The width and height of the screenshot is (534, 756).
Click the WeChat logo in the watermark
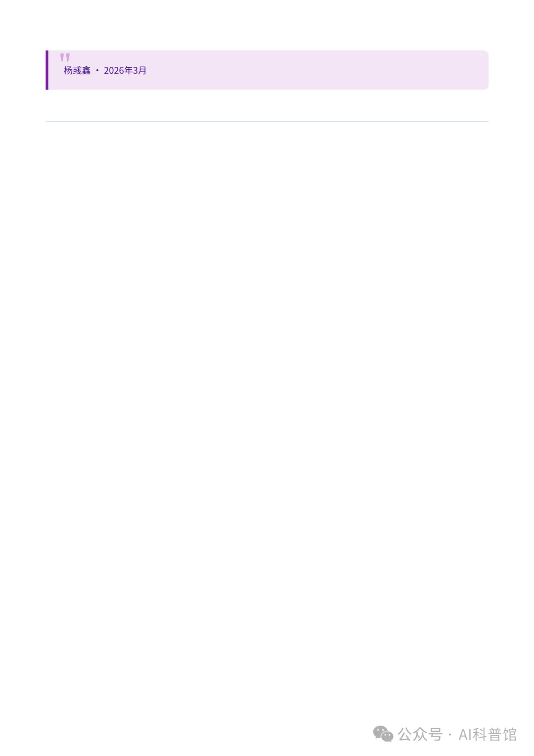pos(383,734)
